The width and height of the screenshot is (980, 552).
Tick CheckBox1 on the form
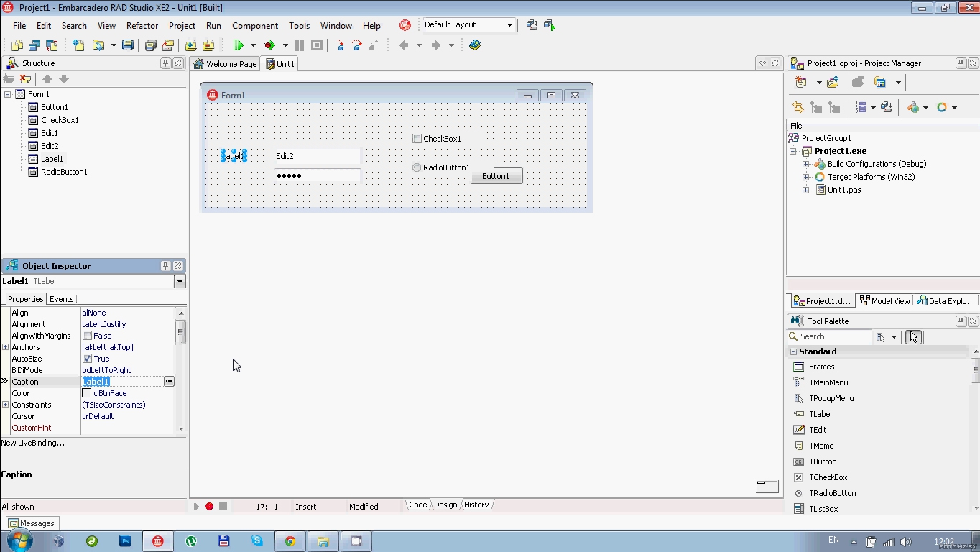pyautogui.click(x=417, y=138)
